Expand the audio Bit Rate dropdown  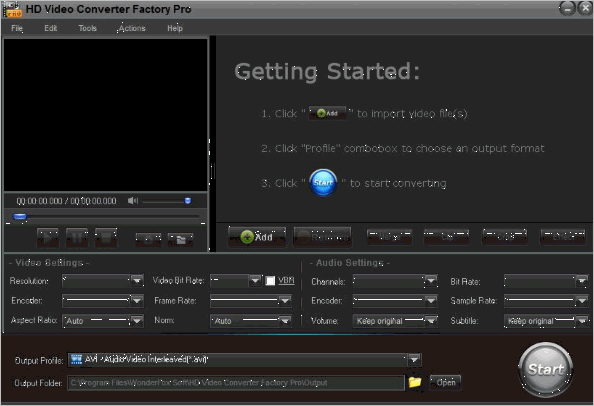coord(581,281)
